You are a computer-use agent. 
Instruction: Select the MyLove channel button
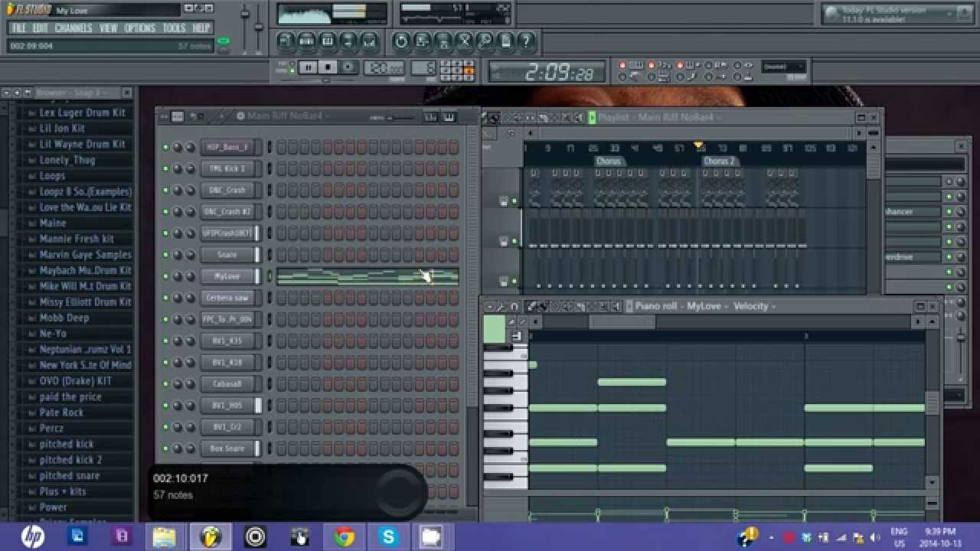click(227, 276)
